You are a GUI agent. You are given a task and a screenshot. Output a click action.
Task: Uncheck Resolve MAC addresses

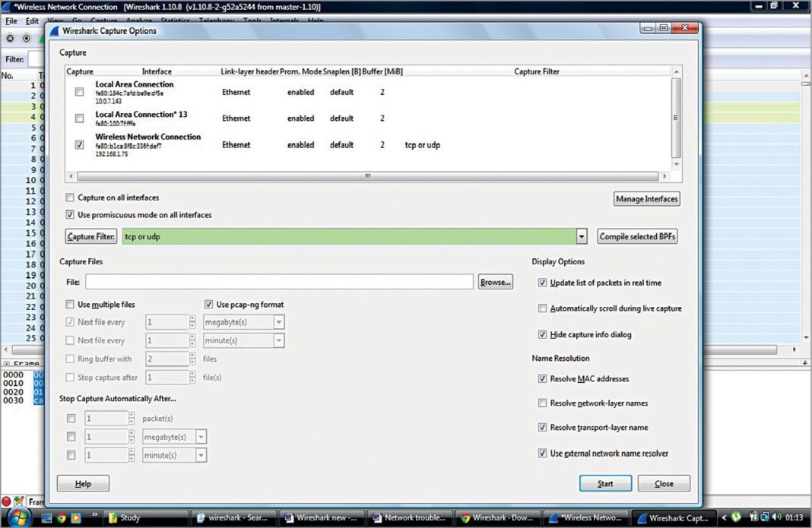[542, 378]
